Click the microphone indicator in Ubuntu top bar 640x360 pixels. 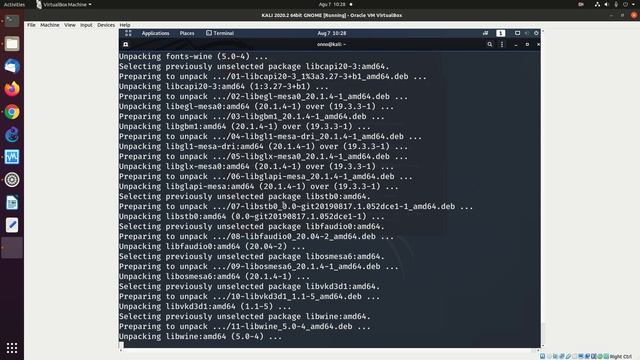(x=616, y=4)
